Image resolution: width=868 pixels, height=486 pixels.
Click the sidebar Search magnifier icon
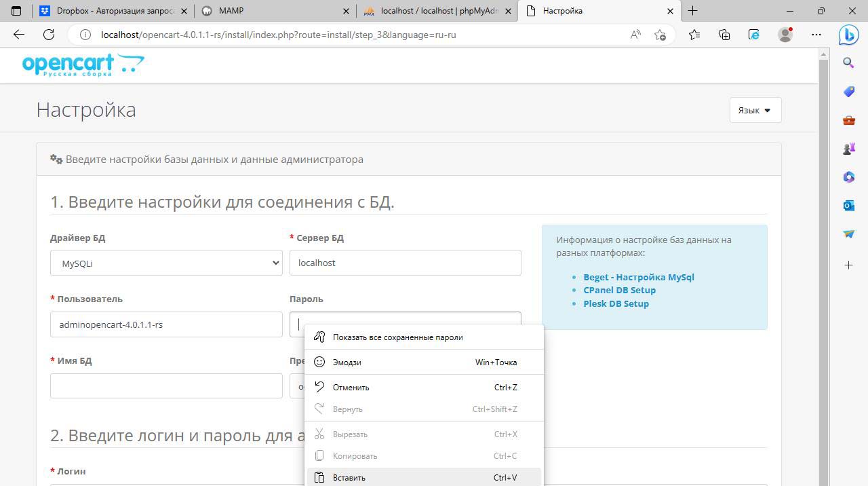[x=848, y=63]
